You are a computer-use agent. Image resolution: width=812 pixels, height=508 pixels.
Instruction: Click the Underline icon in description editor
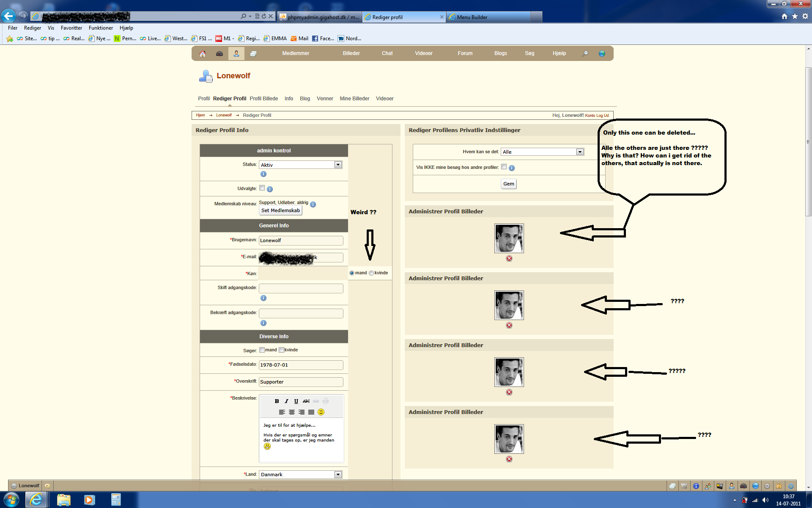pyautogui.click(x=296, y=401)
